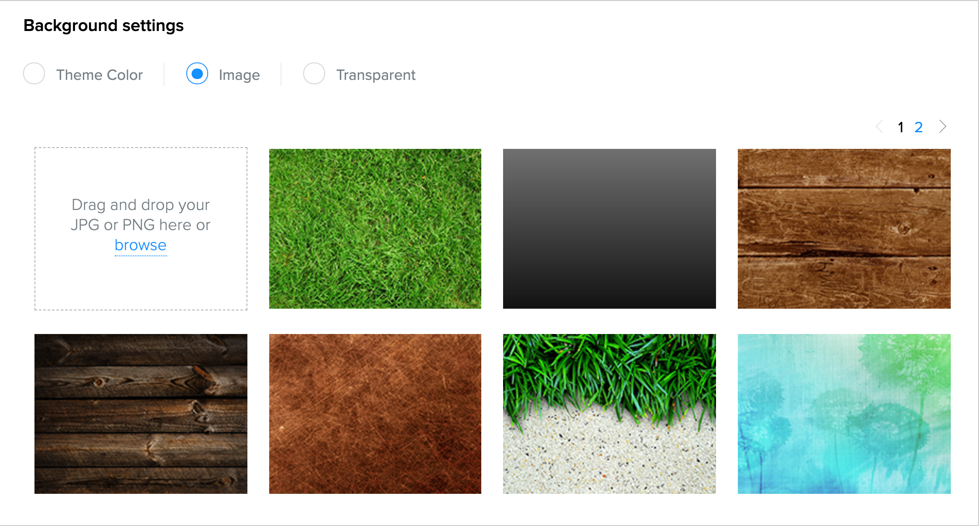Select the Transparent radio button
The height and width of the screenshot is (527, 980).
click(314, 74)
